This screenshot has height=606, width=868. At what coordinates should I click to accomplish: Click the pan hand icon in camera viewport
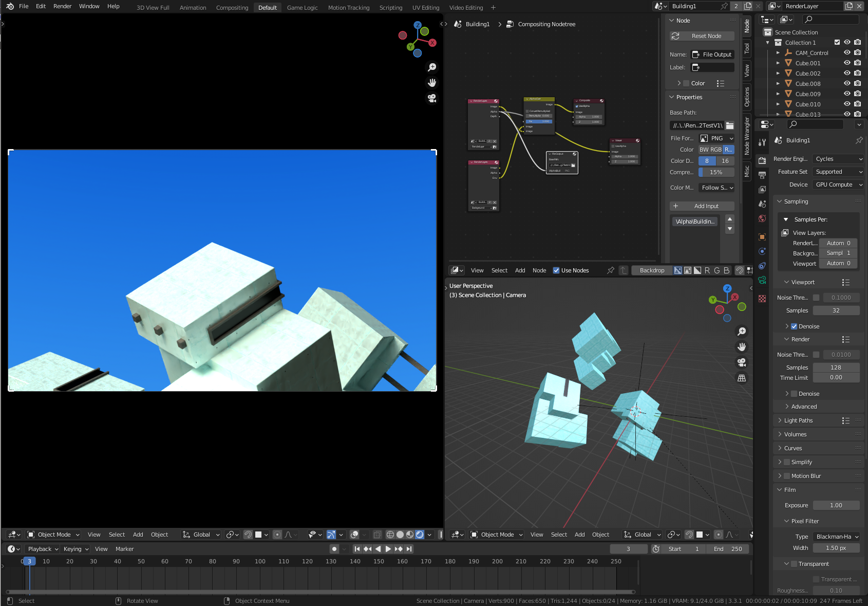click(432, 83)
